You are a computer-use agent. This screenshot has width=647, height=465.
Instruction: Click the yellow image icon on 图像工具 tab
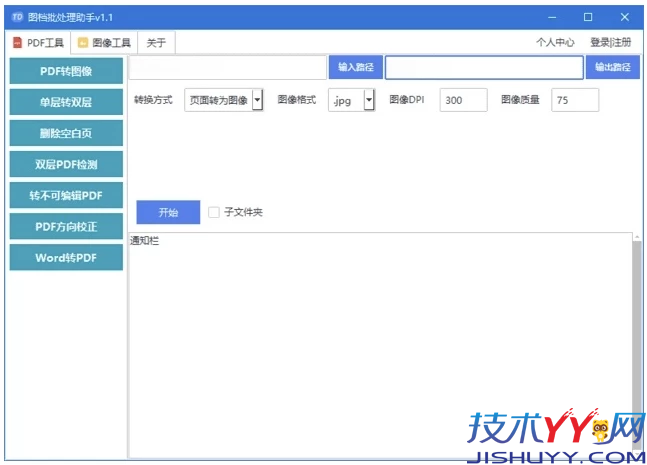pyautogui.click(x=83, y=42)
